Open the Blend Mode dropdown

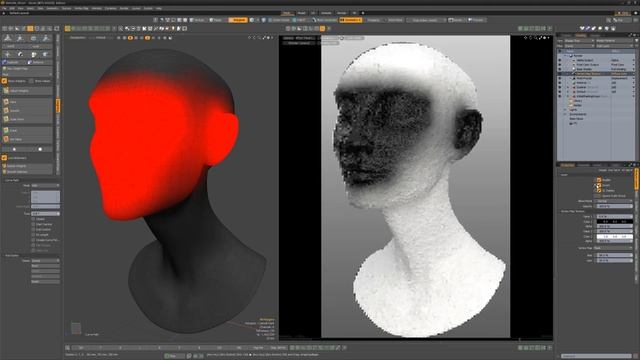(x=614, y=201)
